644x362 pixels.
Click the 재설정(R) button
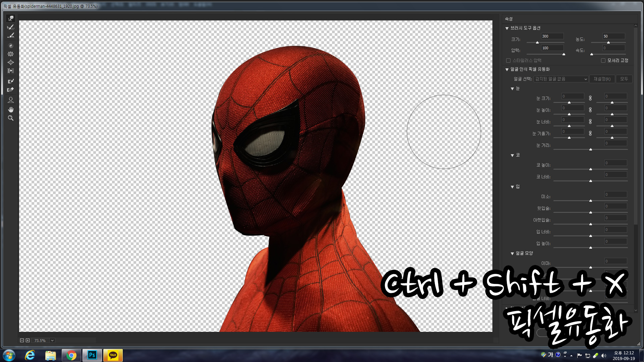pos(602,79)
